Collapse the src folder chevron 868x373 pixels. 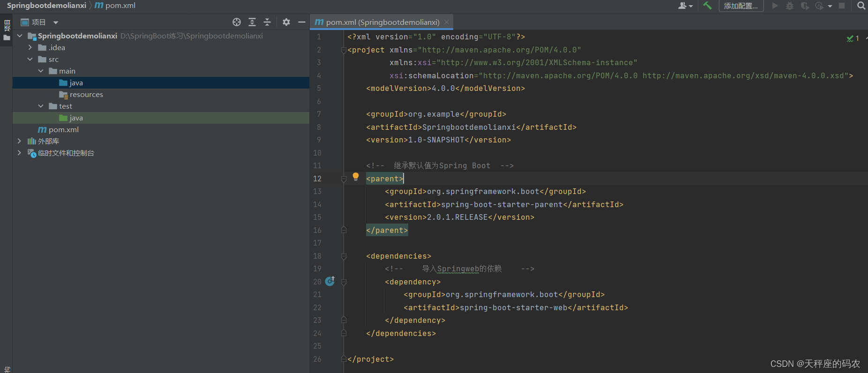(x=30, y=59)
